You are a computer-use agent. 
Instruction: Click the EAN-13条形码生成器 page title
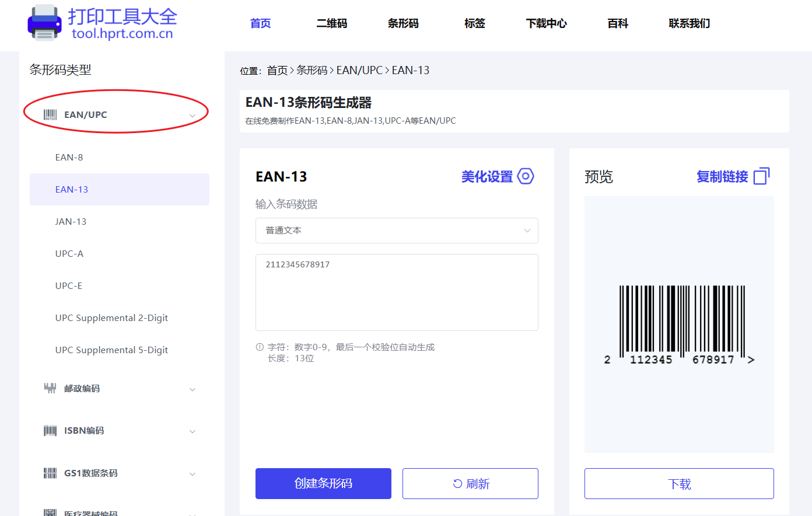point(309,103)
